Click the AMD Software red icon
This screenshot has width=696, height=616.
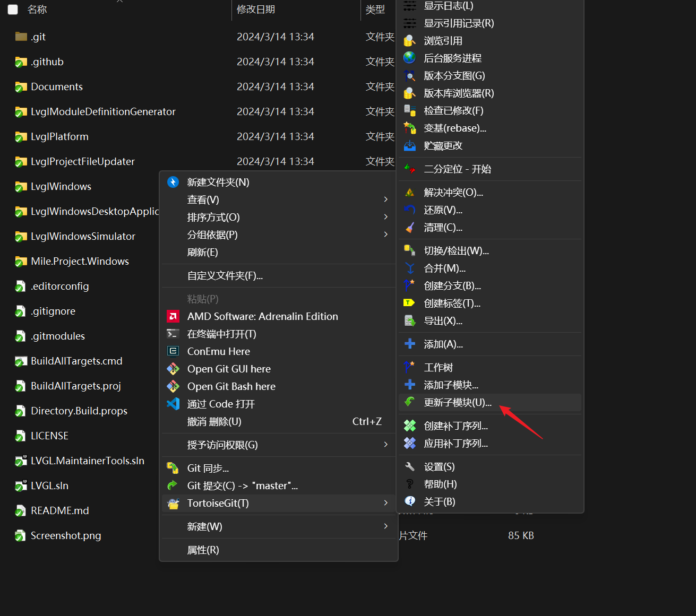click(173, 317)
